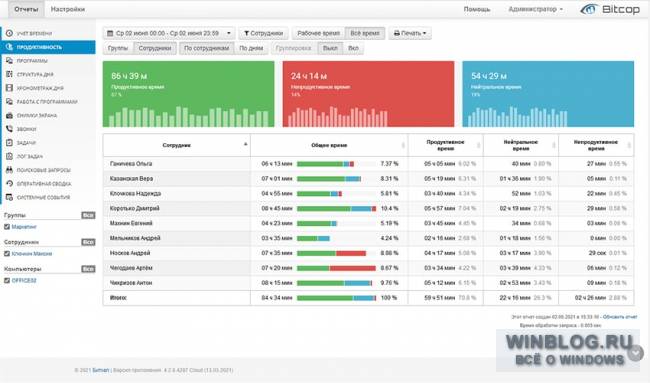650x383 pixels.
Task: Open the Учет времени clock icon
Action: [9, 33]
